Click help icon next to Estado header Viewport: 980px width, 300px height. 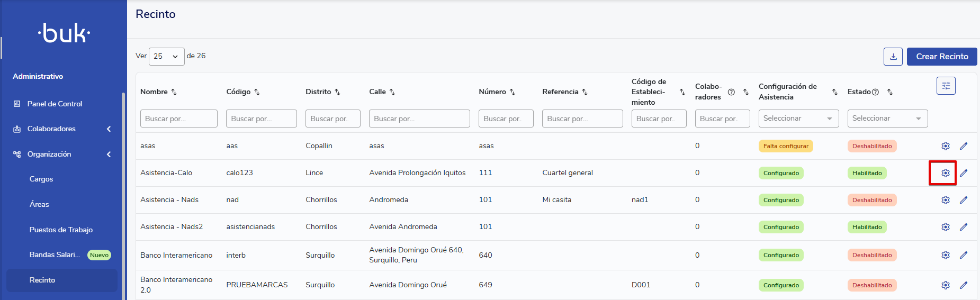click(x=875, y=92)
